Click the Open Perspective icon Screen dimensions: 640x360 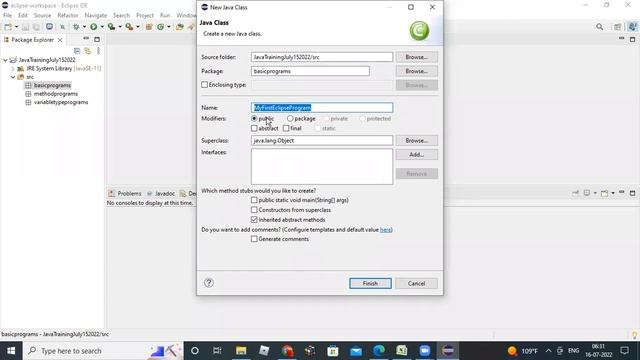point(618,27)
